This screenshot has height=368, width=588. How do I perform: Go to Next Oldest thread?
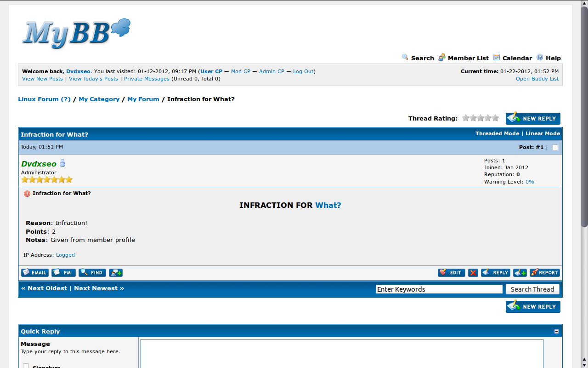(x=47, y=288)
